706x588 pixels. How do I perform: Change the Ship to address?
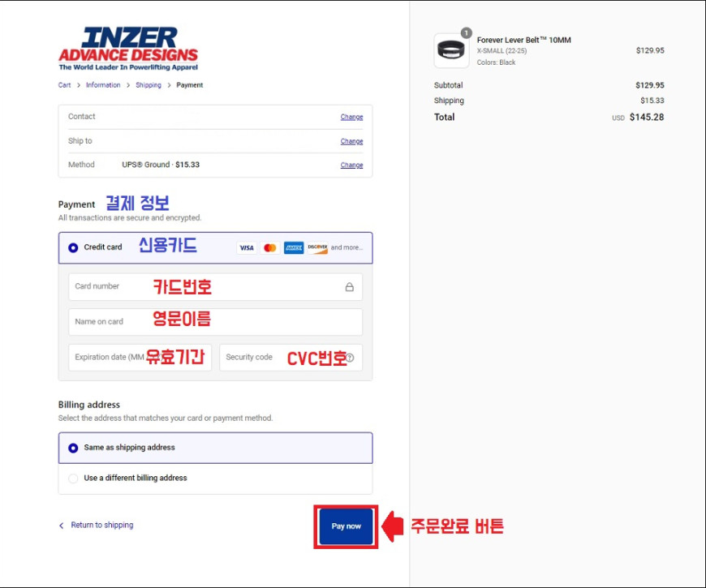click(x=351, y=141)
